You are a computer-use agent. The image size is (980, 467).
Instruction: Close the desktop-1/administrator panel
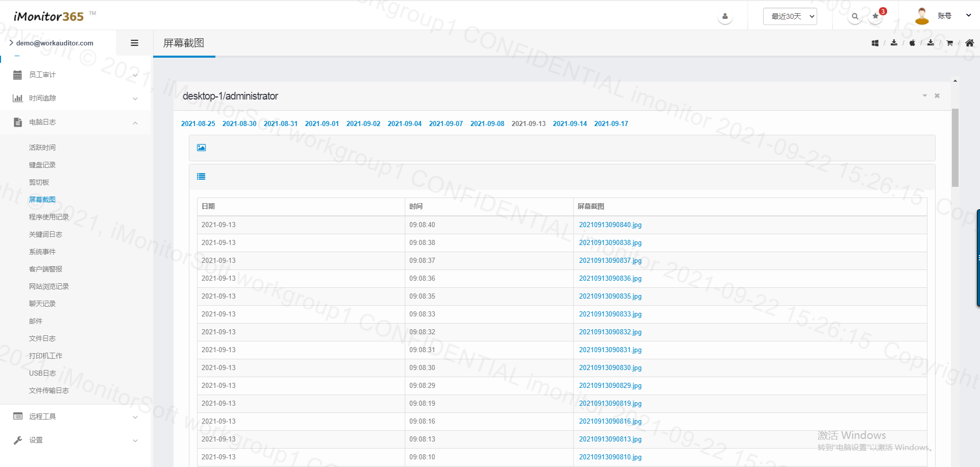pyautogui.click(x=937, y=95)
